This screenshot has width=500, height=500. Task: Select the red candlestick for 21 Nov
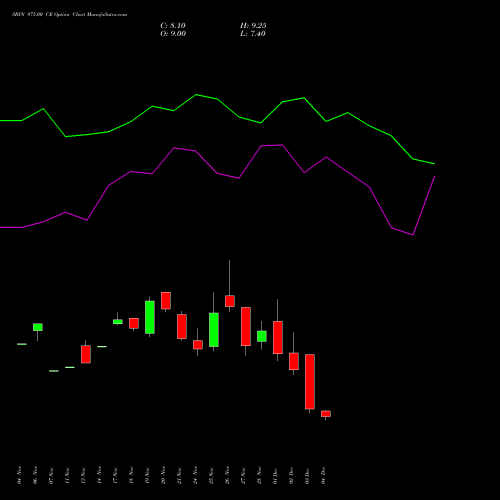[x=182, y=326]
